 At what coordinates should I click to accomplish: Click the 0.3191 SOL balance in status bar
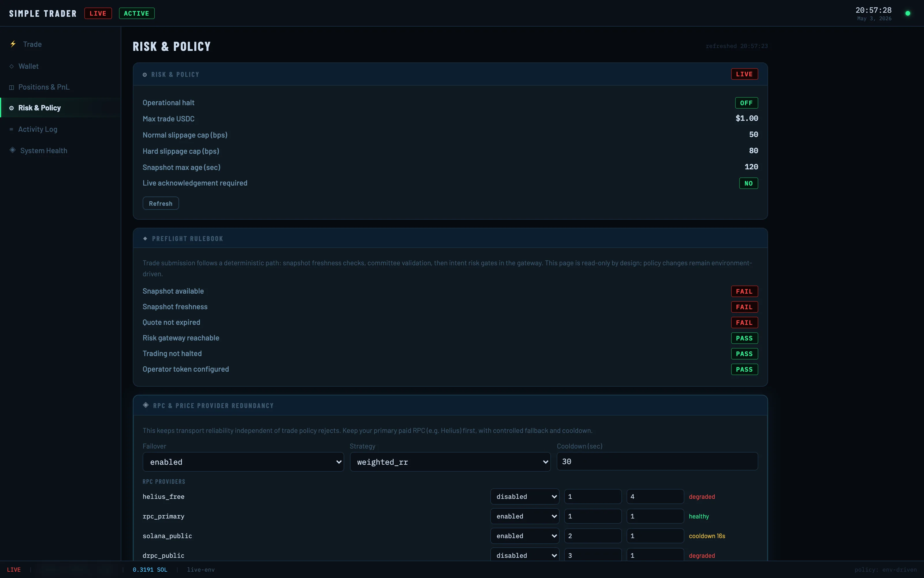pos(150,570)
